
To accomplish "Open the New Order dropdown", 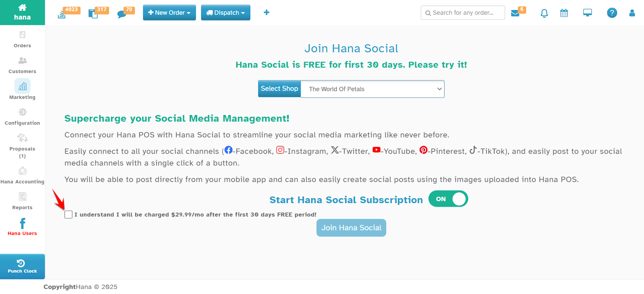I will 169,12.
